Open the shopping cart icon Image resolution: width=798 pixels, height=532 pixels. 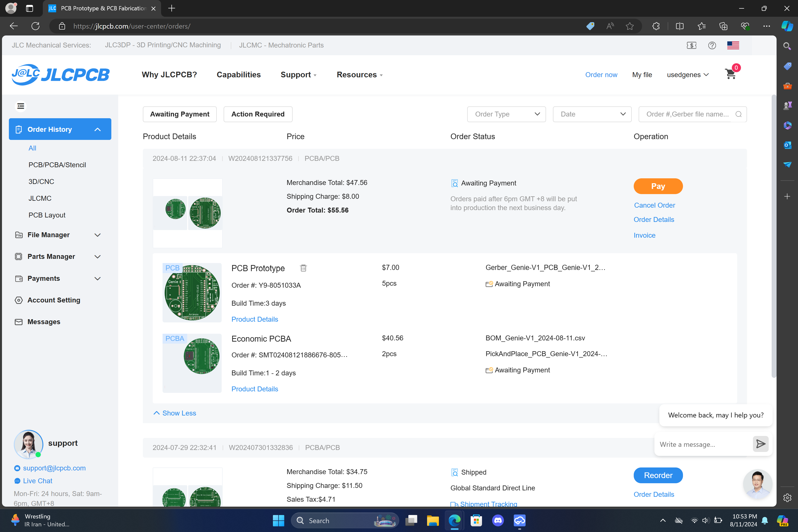click(x=731, y=74)
